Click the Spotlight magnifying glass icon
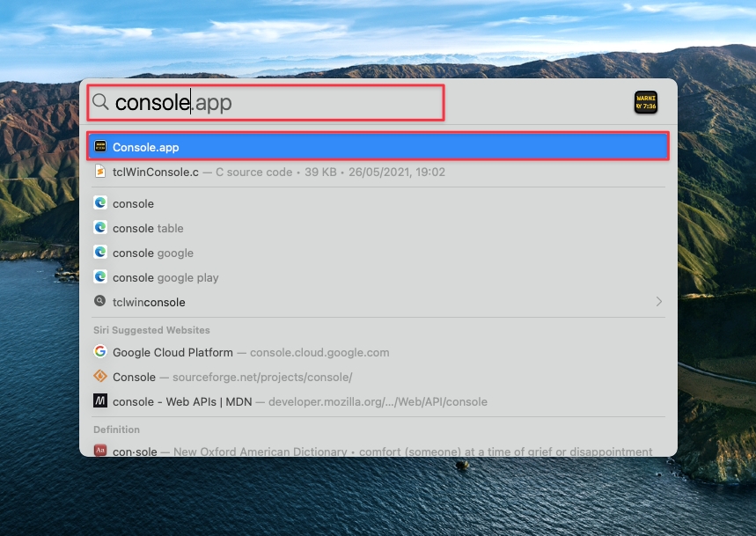The width and height of the screenshot is (756, 536). coord(100,102)
